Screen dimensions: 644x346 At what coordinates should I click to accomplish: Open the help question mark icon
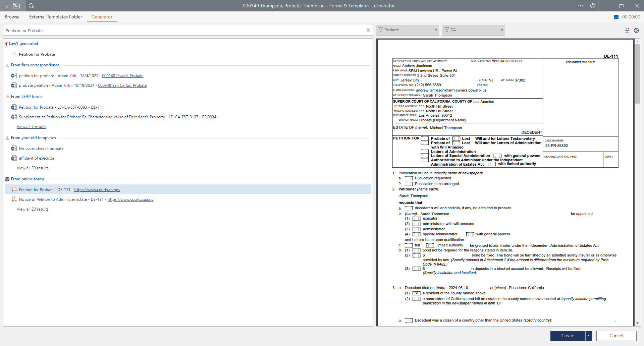(x=593, y=6)
